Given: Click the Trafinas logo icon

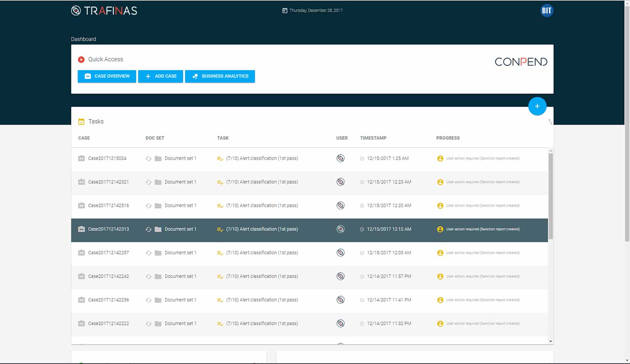Looking at the screenshot, I should pyautogui.click(x=76, y=10).
